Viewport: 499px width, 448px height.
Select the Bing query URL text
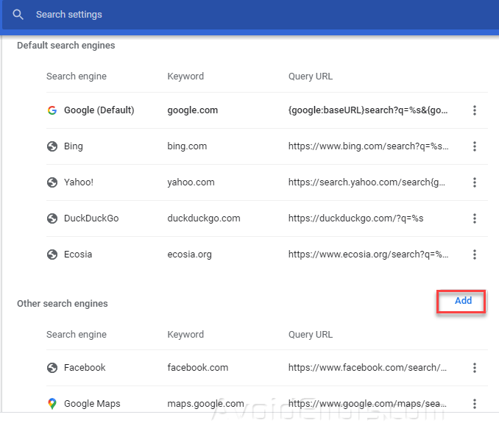pos(368,146)
